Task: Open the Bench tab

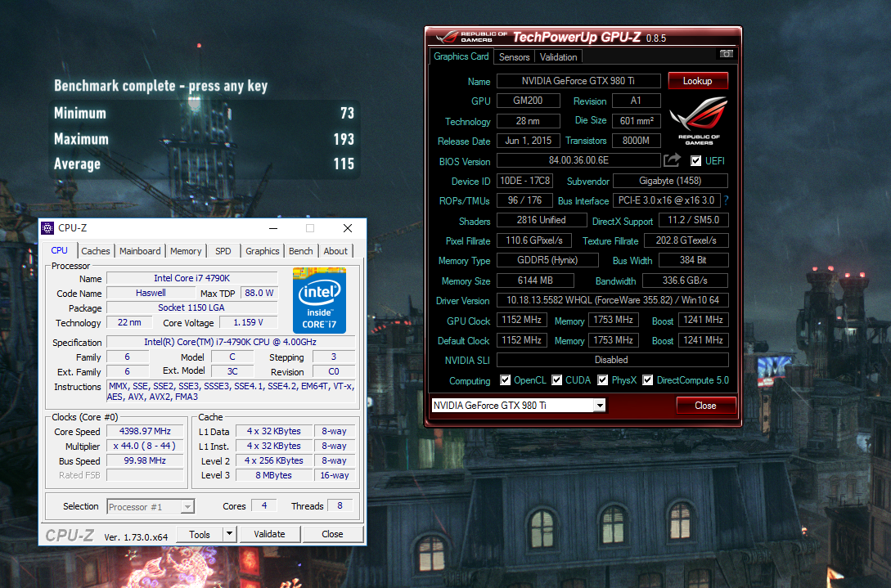Action: tap(300, 251)
